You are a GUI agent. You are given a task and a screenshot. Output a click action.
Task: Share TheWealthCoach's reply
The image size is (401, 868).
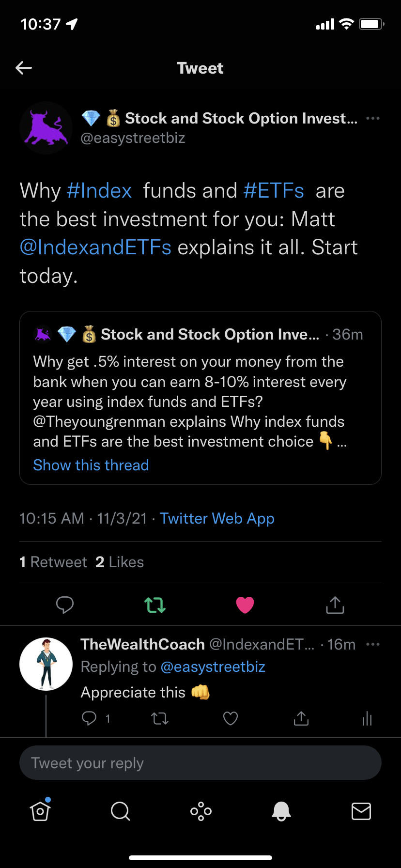[301, 718]
